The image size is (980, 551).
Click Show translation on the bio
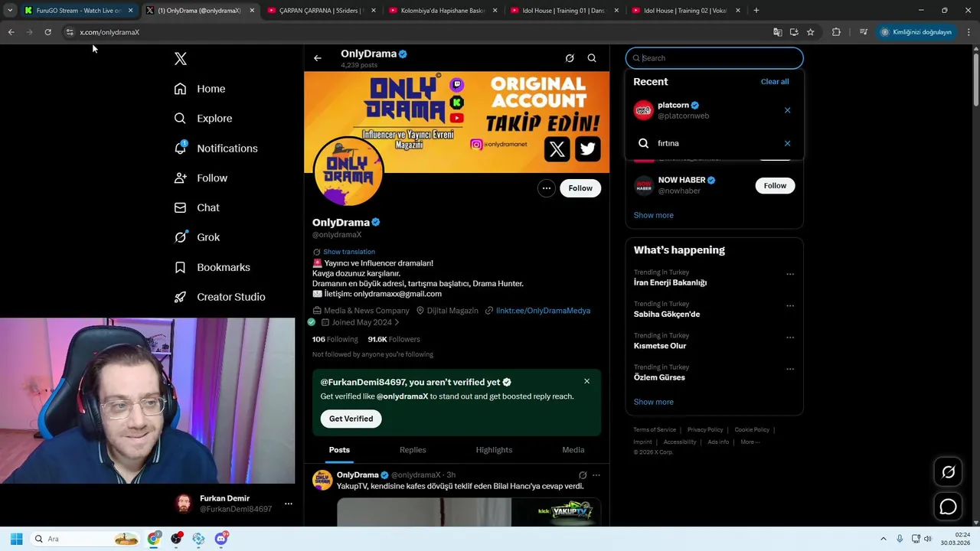(x=348, y=252)
